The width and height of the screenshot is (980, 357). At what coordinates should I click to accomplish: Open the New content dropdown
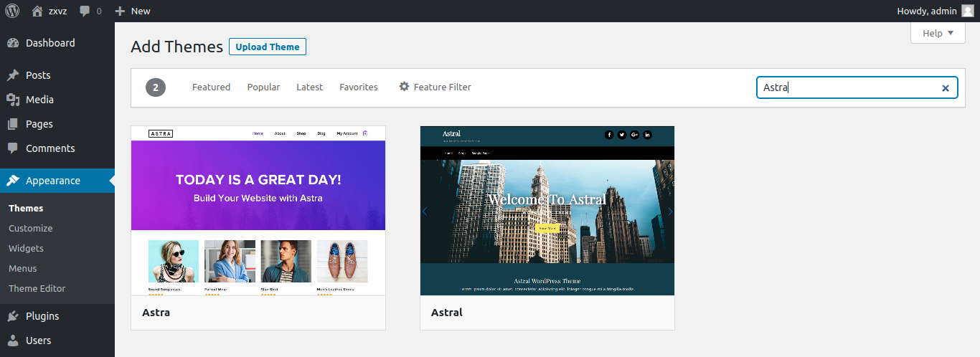133,11
